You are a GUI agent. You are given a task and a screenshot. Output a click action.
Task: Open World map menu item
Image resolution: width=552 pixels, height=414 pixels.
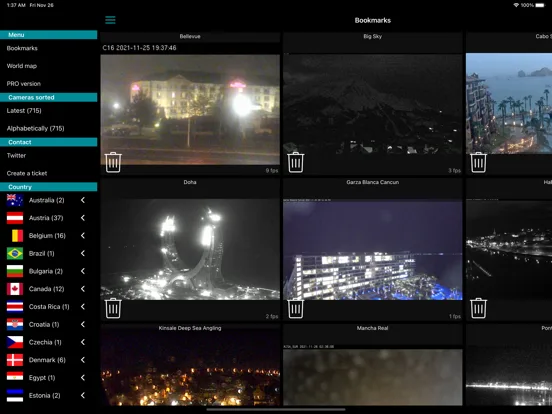click(x=22, y=66)
